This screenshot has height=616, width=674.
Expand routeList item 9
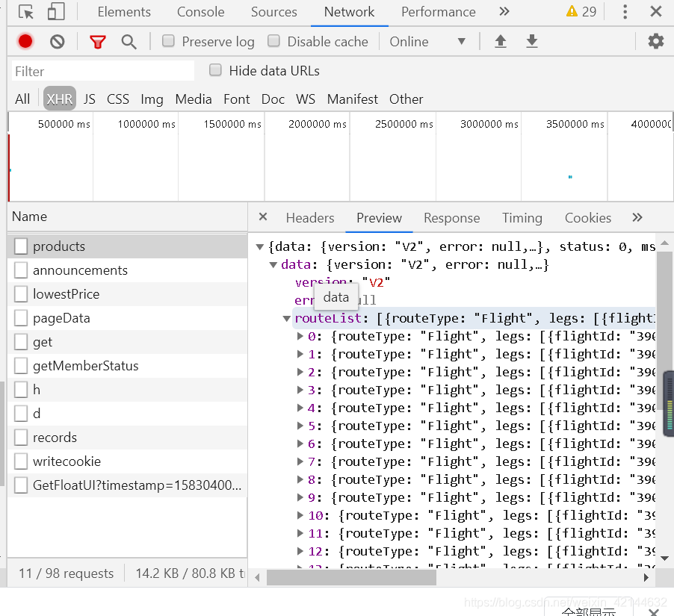(300, 497)
